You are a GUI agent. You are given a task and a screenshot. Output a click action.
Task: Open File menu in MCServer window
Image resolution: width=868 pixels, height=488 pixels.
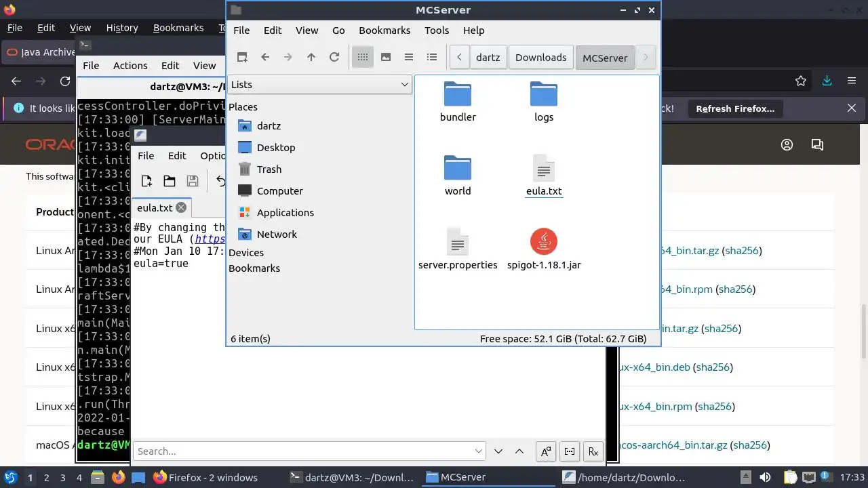[x=241, y=30]
